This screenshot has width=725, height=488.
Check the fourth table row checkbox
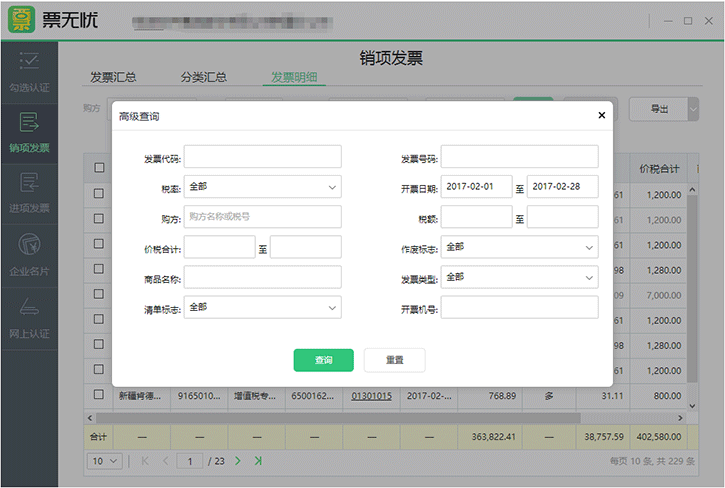pos(99,268)
